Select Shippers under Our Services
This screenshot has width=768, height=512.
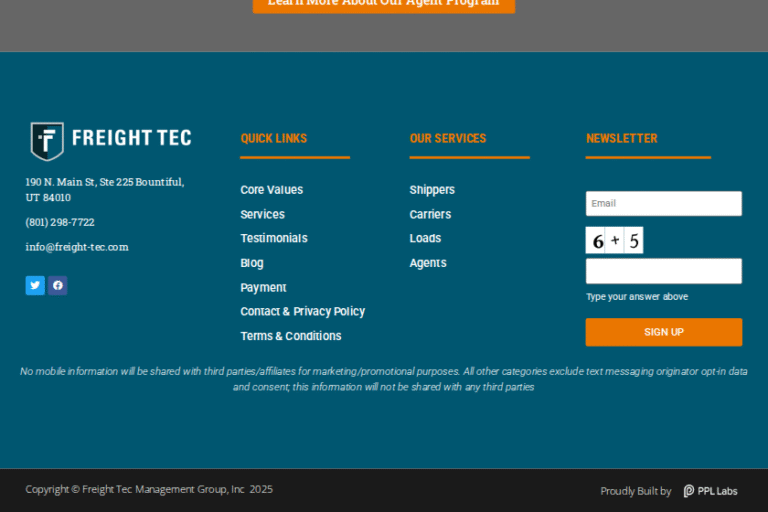(432, 190)
